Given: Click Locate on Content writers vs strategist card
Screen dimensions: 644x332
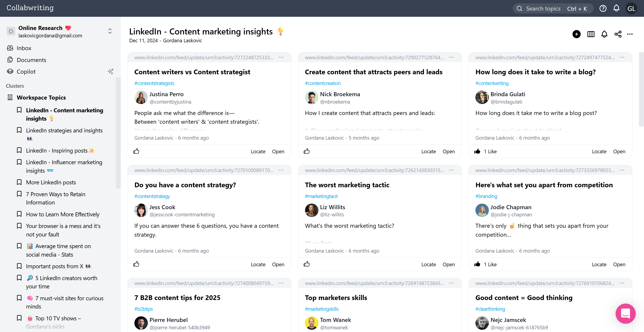Looking at the screenshot, I should pyautogui.click(x=258, y=151).
